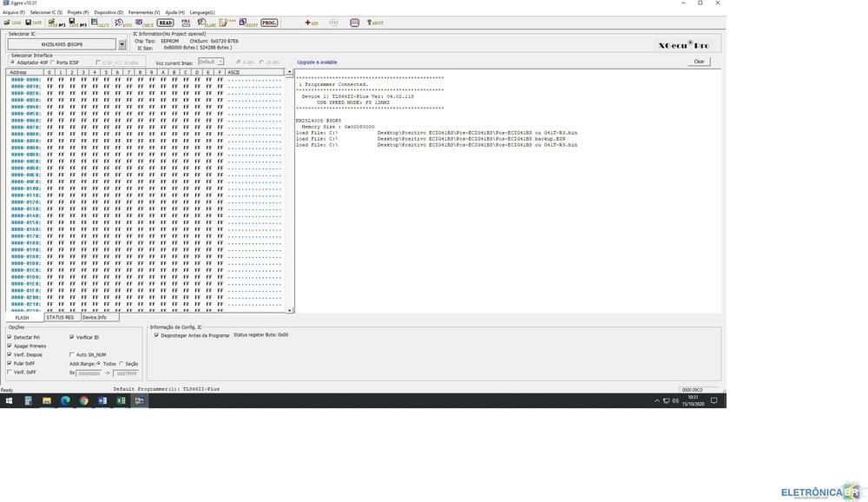Screen dimensions: 868x502
Task: Click the KH25L4005 @SOP8 chip button
Action: tap(61, 43)
